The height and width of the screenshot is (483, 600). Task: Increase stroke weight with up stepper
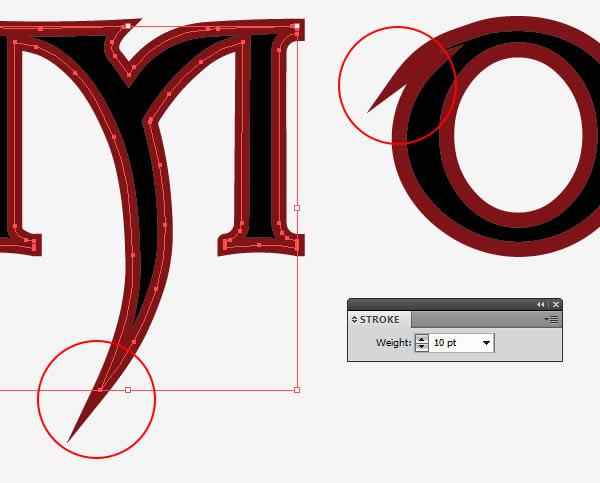tap(422, 339)
